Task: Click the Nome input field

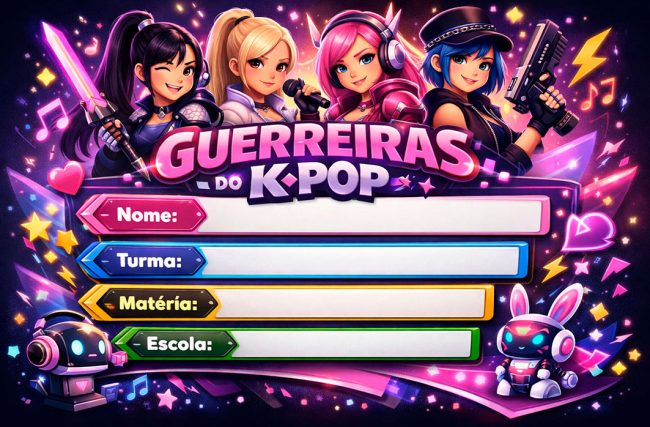Action: tap(375, 215)
